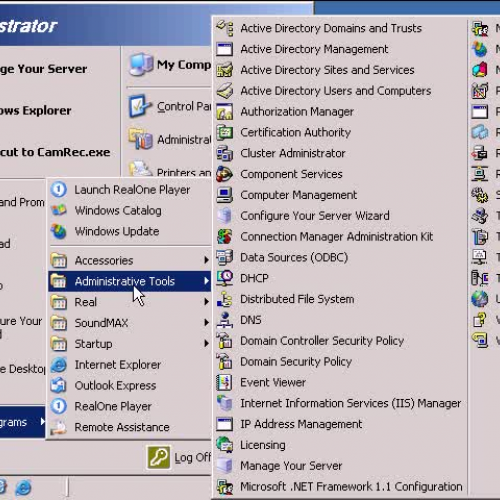Click the Component Services icon
The height and width of the screenshot is (500, 500).
pyautogui.click(x=225, y=174)
